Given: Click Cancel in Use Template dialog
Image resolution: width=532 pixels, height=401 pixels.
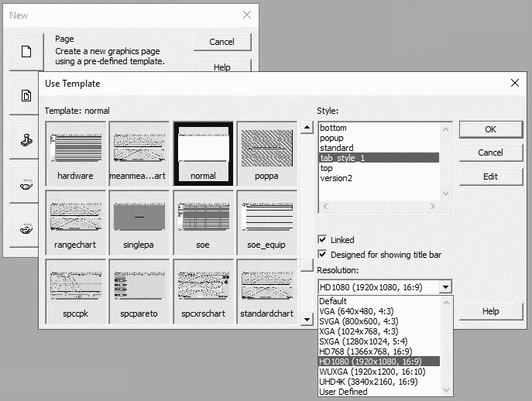Looking at the screenshot, I should (491, 153).
